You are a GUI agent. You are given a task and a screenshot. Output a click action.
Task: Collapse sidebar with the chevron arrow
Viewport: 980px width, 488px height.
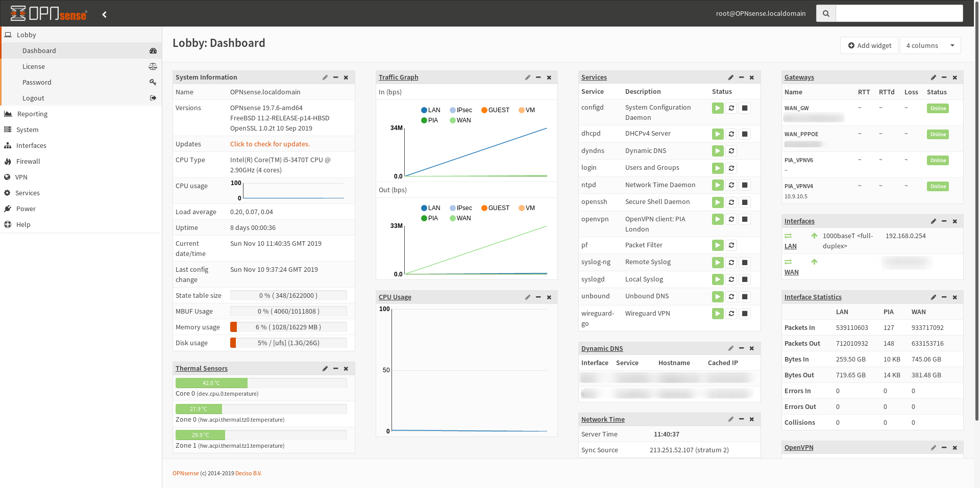click(104, 14)
